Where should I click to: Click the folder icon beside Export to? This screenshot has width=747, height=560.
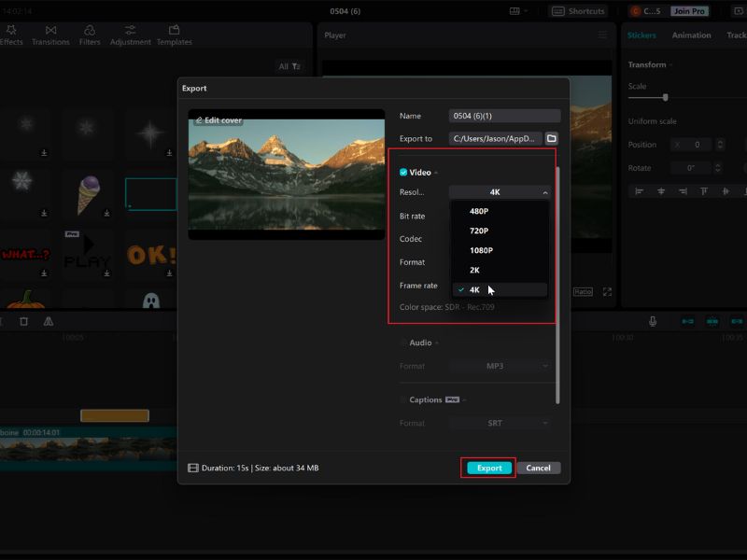coord(551,138)
